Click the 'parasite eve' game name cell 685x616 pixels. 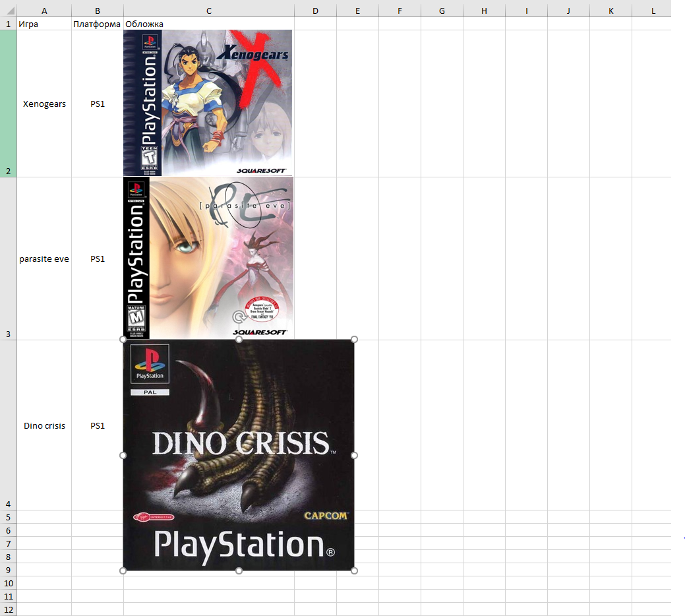pos(44,259)
